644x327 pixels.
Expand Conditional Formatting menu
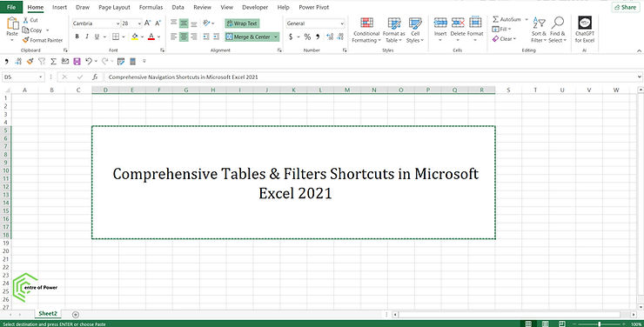tap(366, 30)
